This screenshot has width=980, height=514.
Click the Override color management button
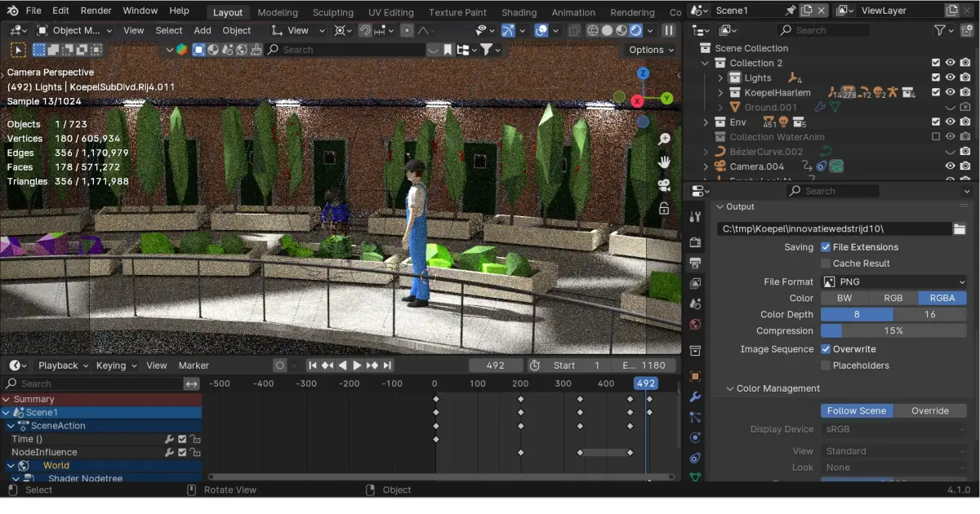coord(930,410)
